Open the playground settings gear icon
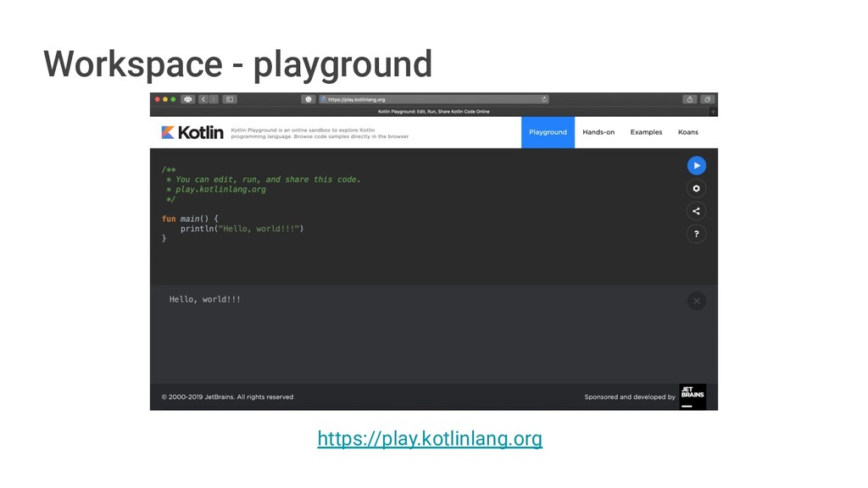868x488 pixels. 697,188
